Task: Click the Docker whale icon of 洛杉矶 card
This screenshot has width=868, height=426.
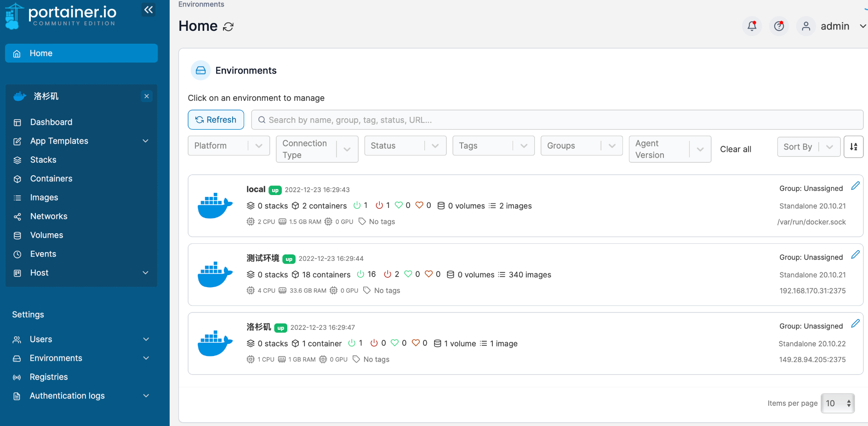Action: (x=215, y=343)
